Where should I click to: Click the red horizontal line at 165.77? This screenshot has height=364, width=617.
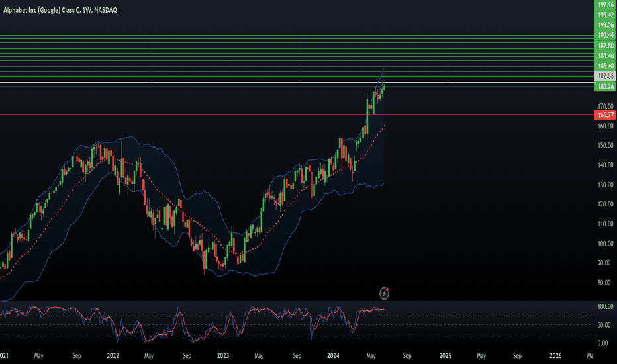coord(297,115)
